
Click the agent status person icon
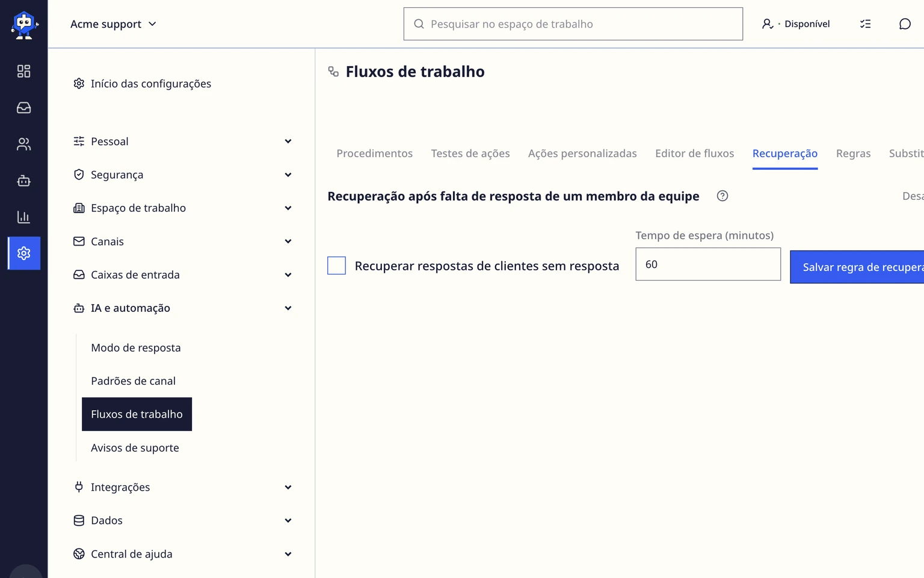tap(768, 24)
